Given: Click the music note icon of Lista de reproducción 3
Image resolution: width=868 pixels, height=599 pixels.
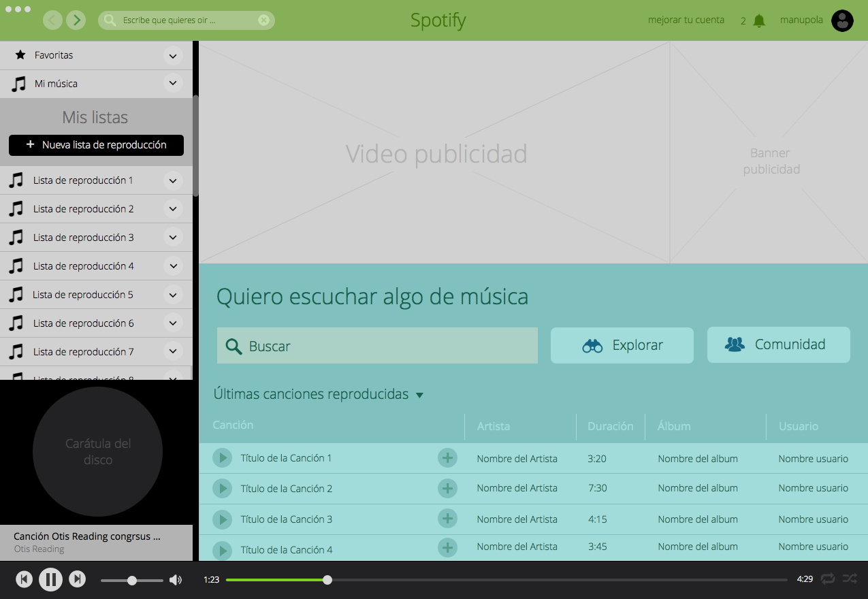Looking at the screenshot, I should 16,238.
